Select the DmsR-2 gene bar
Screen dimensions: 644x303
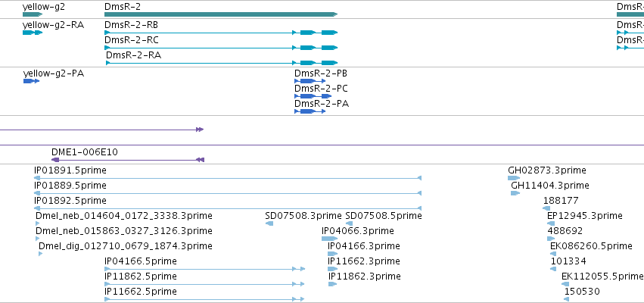pos(221,14)
